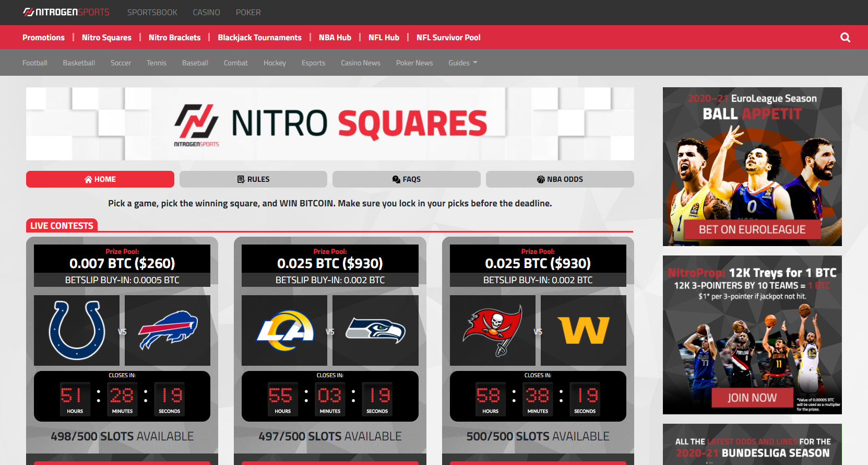Select the Combat category
Image resolution: width=868 pixels, height=465 pixels.
236,63
